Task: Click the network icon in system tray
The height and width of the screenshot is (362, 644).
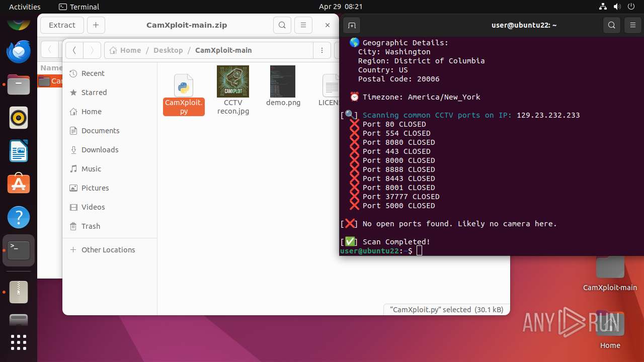Action: [603, 7]
